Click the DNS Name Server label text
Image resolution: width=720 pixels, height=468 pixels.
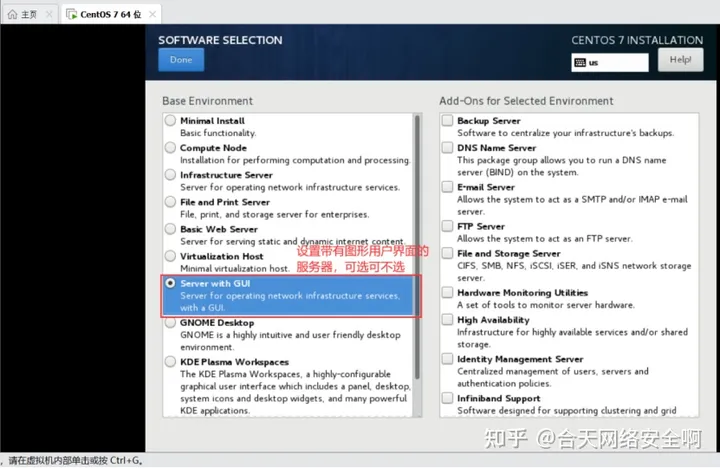point(496,148)
